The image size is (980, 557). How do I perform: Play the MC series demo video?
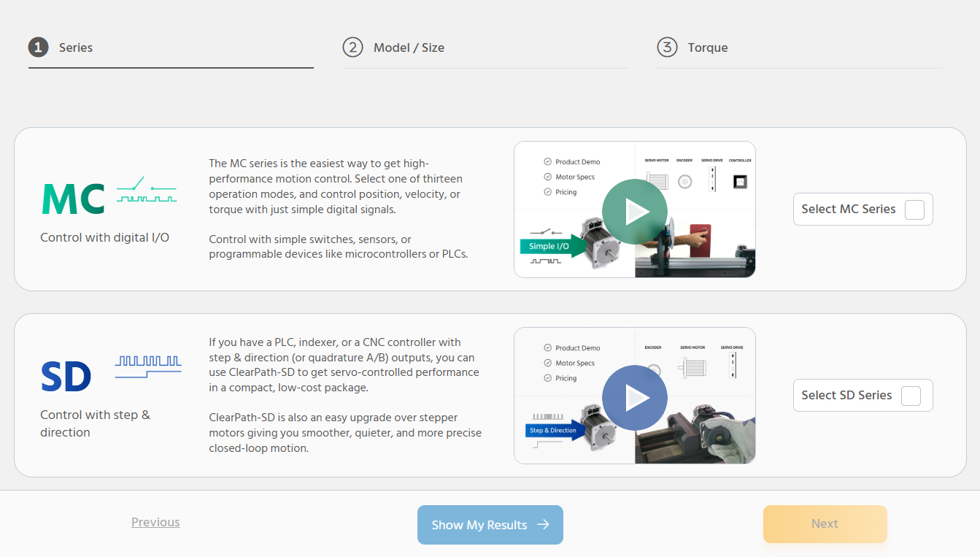pos(634,210)
